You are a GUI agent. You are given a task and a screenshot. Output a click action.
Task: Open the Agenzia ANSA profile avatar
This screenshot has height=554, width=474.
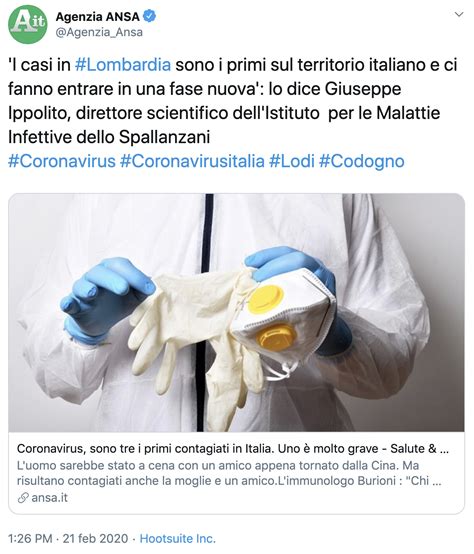tap(28, 24)
